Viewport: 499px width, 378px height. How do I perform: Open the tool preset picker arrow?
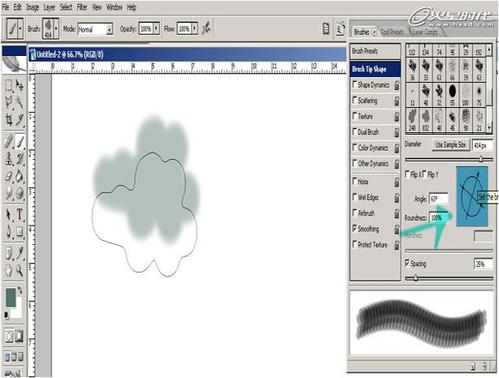(20, 29)
